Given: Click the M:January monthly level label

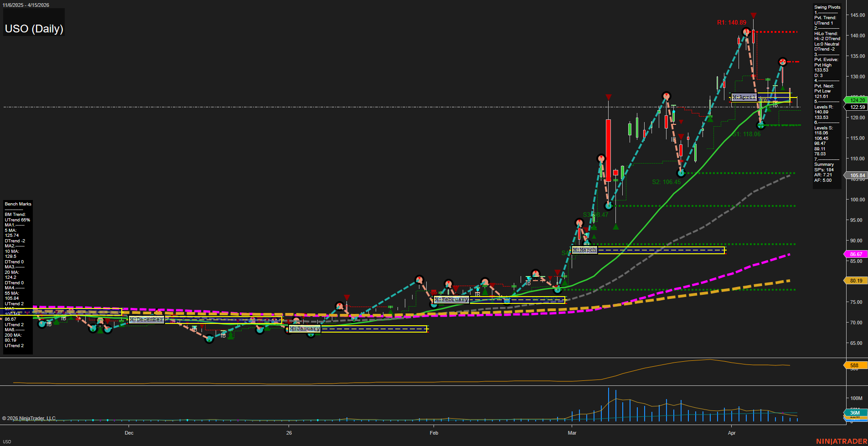Looking at the screenshot, I should click(305, 328).
